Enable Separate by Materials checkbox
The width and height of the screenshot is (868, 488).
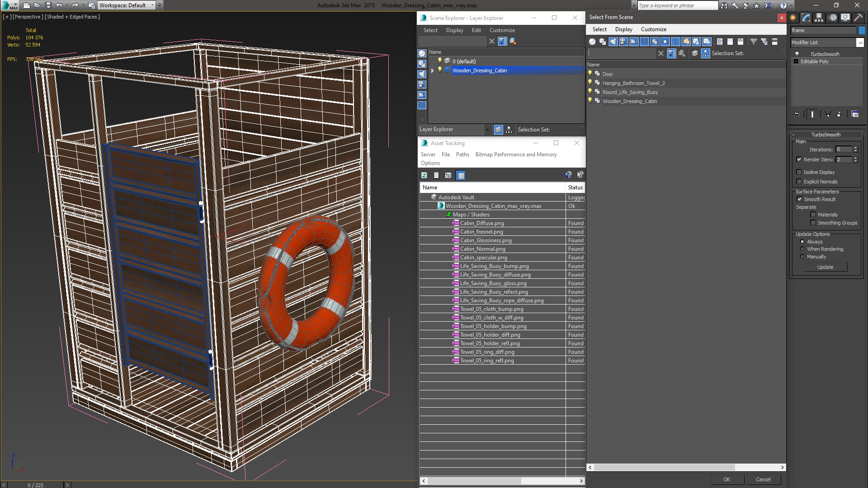(x=813, y=215)
